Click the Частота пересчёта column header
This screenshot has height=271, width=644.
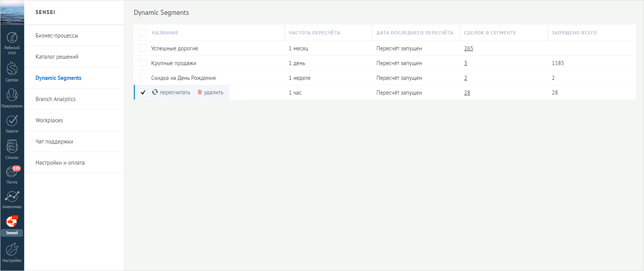tap(314, 33)
